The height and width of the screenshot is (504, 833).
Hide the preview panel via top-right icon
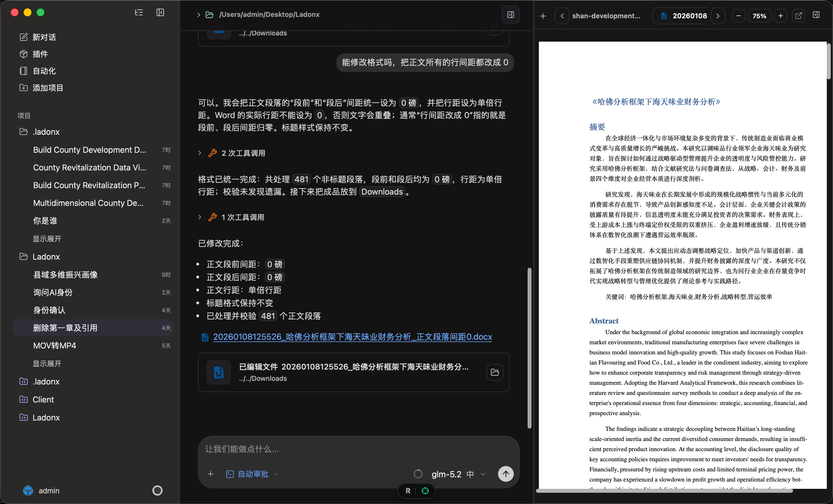click(816, 15)
